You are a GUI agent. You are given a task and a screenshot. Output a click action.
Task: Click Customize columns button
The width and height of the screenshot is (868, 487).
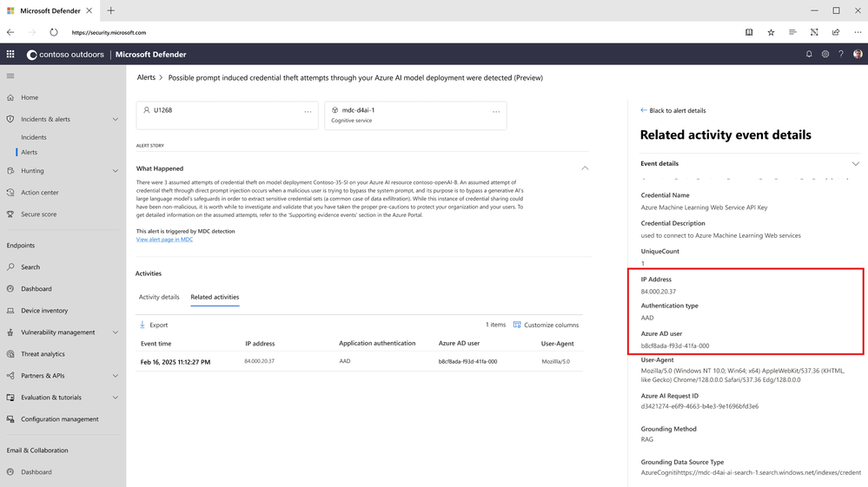546,325
